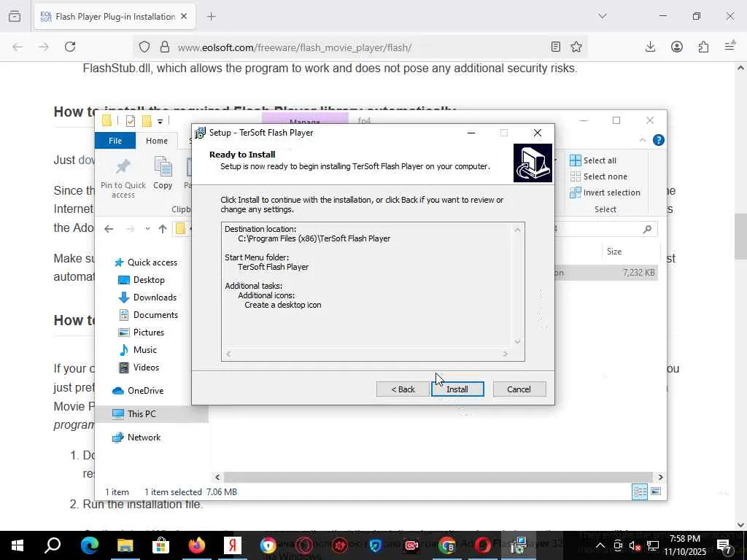Click Explorer horizontal scrollbar right arrow
This screenshot has width=747, height=560.
point(660,477)
